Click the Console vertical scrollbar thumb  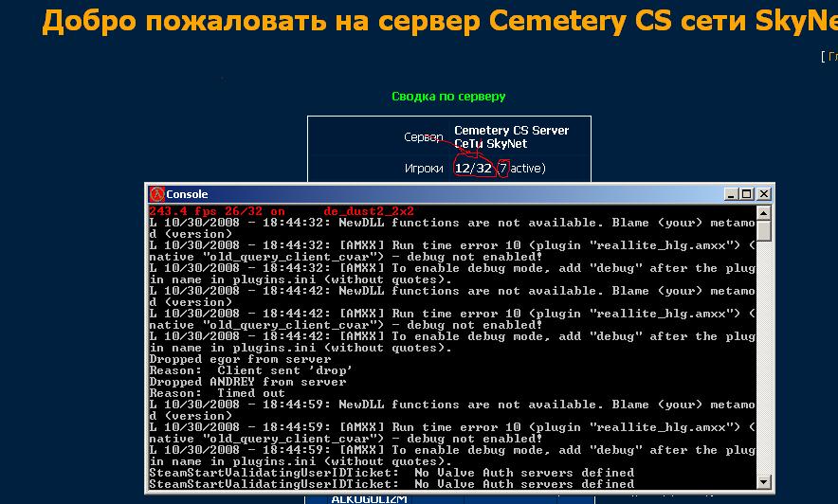[764, 230]
